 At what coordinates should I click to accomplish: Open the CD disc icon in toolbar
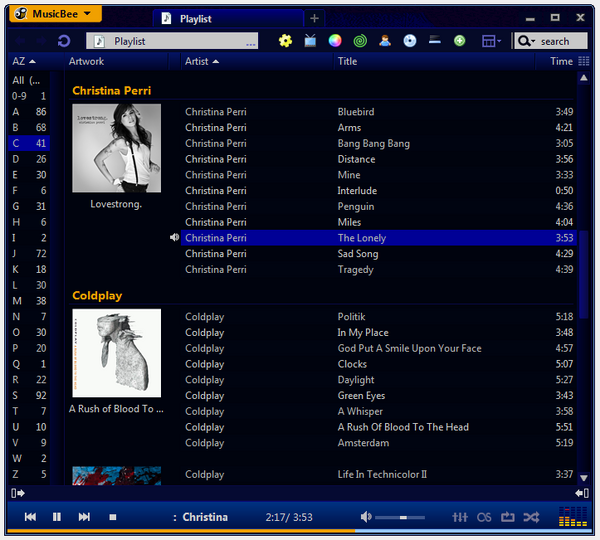(x=410, y=41)
